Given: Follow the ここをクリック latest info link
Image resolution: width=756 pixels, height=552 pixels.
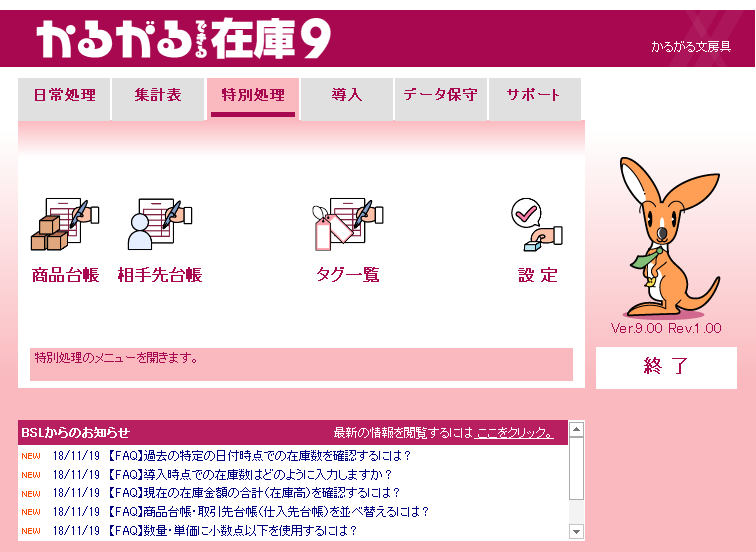Looking at the screenshot, I should 514,433.
